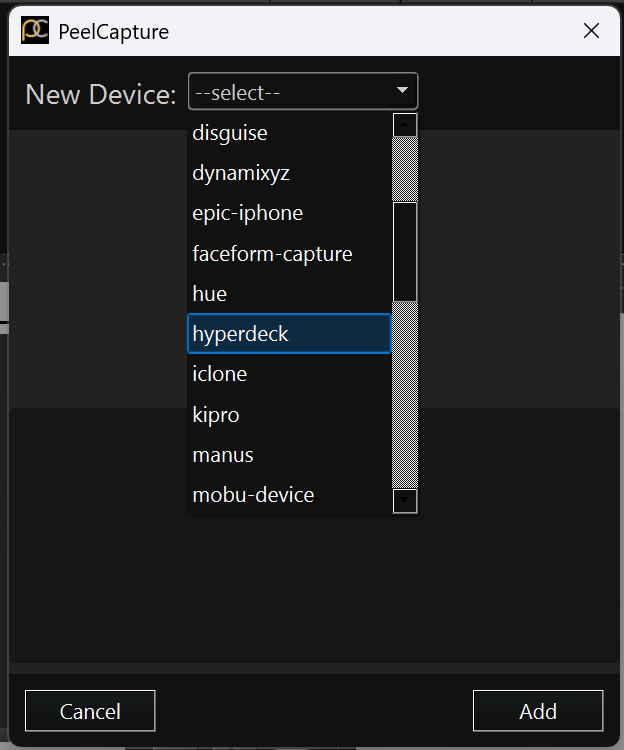The image size is (624, 750).
Task: Choose manus in the device list
Action: (x=289, y=455)
